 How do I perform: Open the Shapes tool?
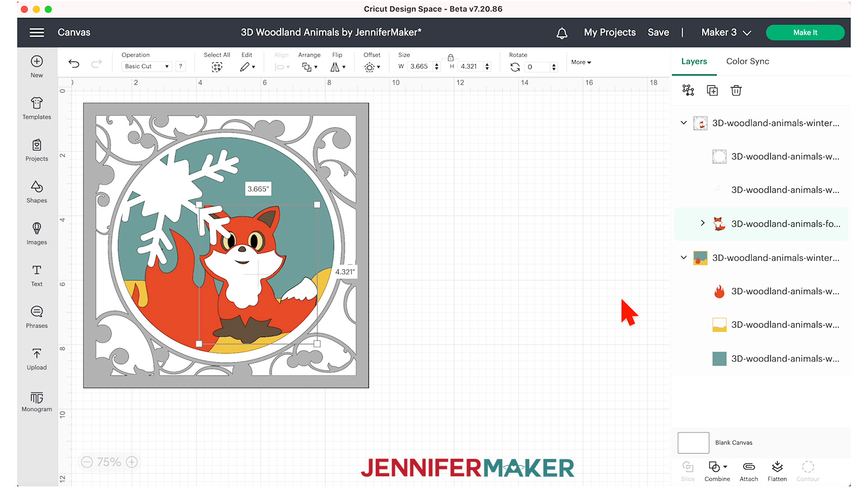click(37, 191)
